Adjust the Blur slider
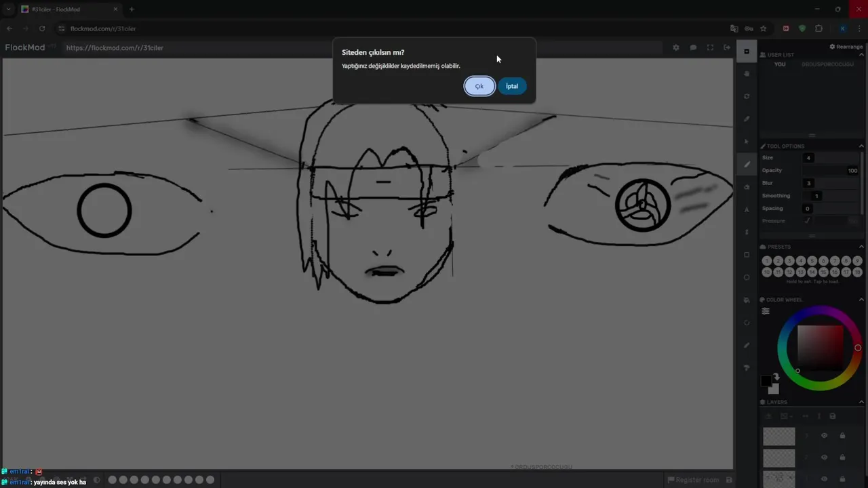 point(831,183)
